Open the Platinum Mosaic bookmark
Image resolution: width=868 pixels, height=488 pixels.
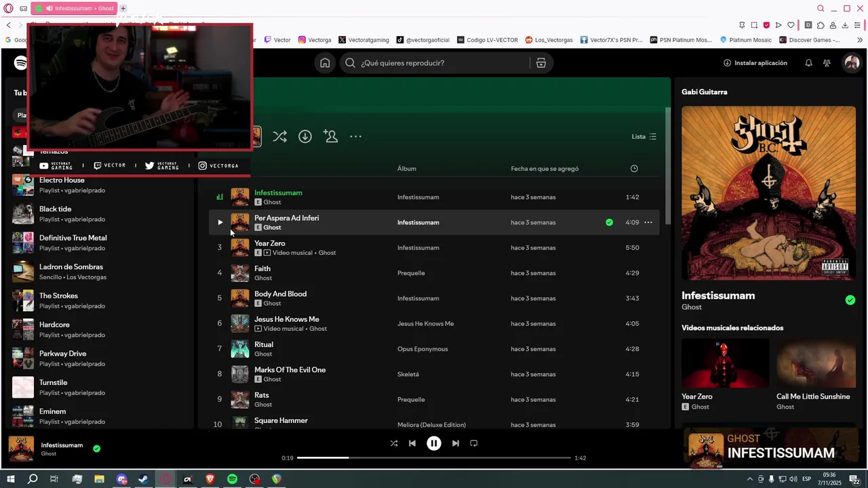(x=745, y=40)
